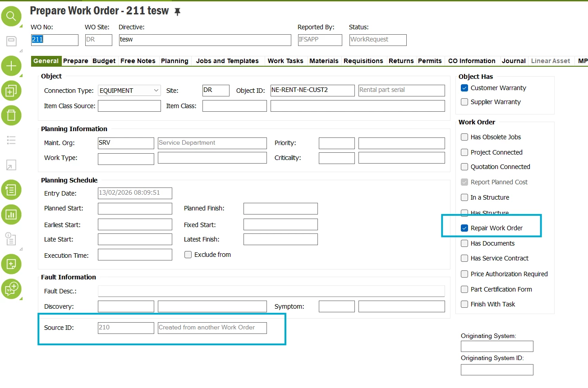The height and width of the screenshot is (388, 588).
Task: Check the In a Structure box
Action: click(x=464, y=197)
